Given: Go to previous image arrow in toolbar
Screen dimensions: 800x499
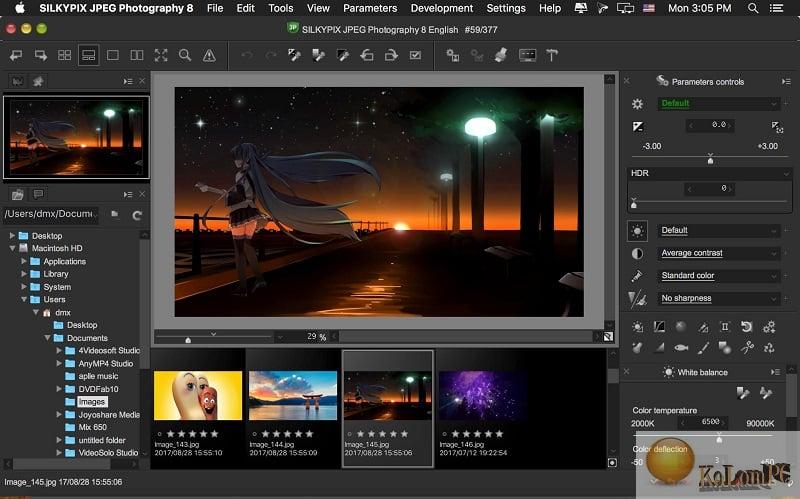Looking at the screenshot, I should [16, 55].
